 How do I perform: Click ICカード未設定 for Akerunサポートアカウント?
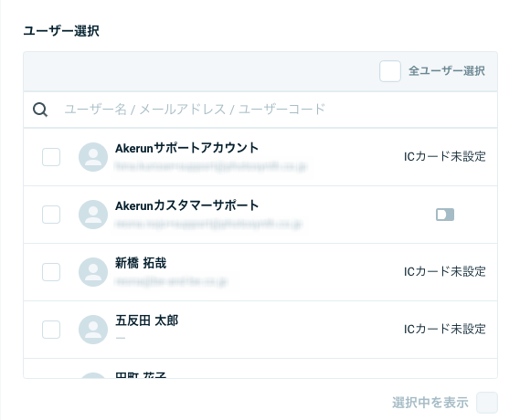[445, 157]
